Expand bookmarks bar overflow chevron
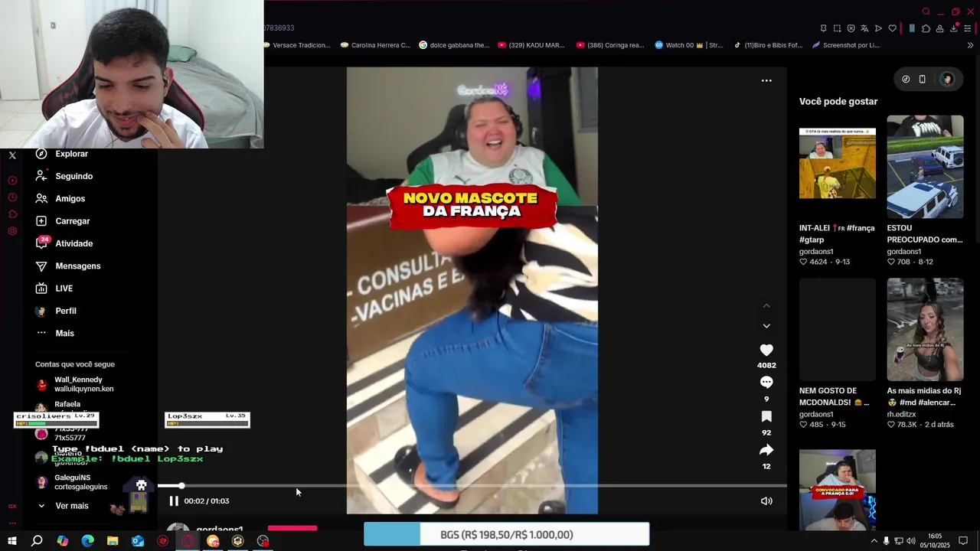Image resolution: width=980 pixels, height=551 pixels. tap(970, 45)
